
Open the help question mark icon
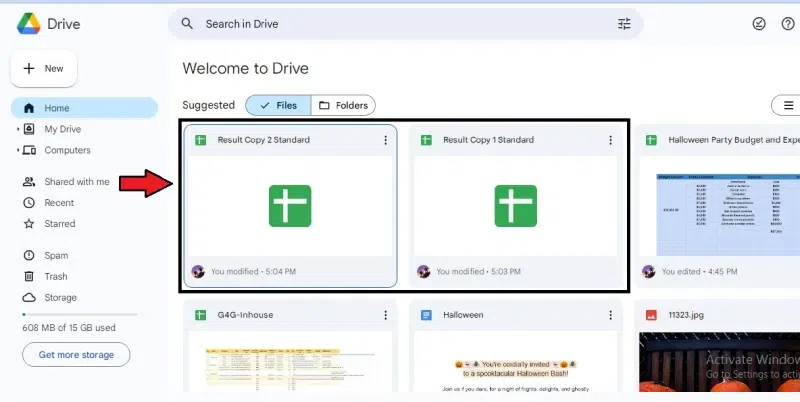[788, 23]
